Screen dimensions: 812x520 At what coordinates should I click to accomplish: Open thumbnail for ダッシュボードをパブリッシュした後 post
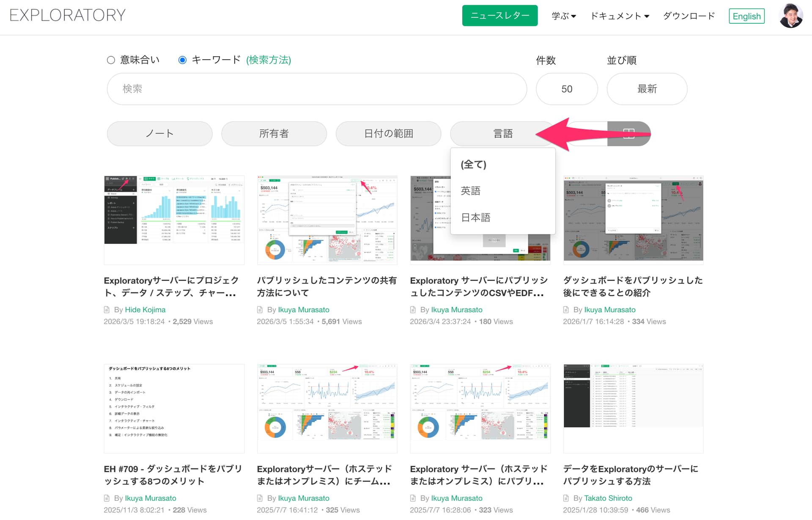tap(634, 220)
